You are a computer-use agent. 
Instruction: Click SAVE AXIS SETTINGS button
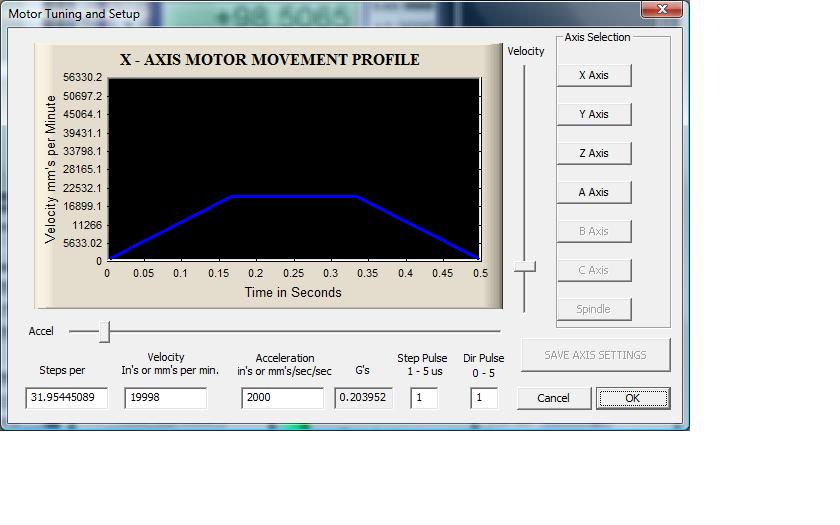[595, 355]
